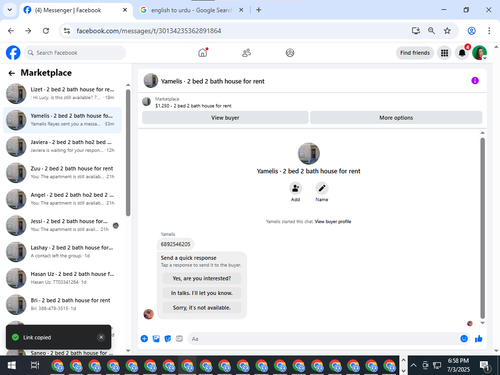Go back from Marketplace chats list
The height and width of the screenshot is (375, 500).
tap(12, 73)
